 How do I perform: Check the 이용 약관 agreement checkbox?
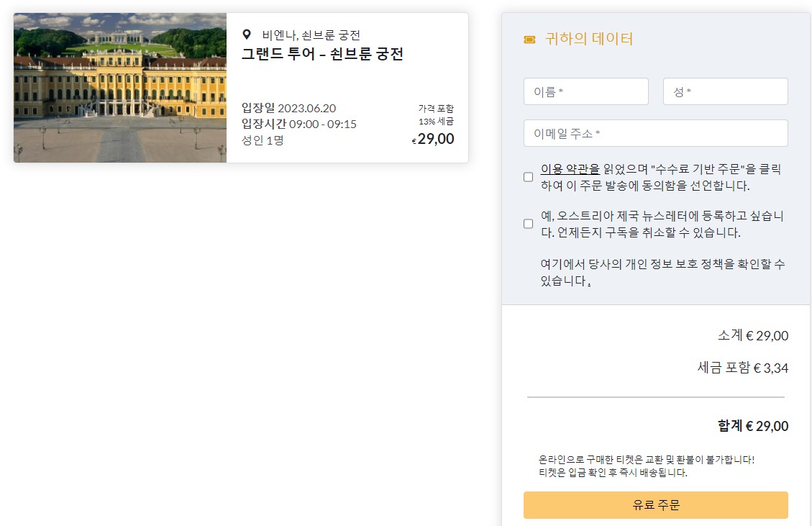point(528,176)
